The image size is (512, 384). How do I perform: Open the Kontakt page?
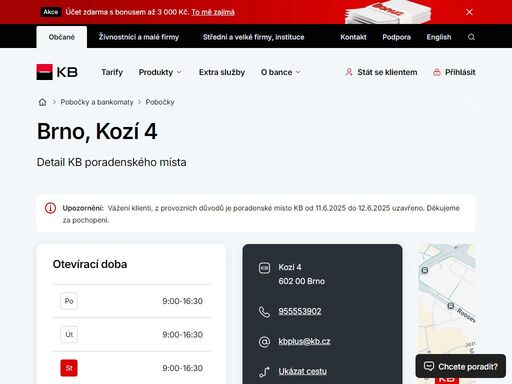(353, 37)
